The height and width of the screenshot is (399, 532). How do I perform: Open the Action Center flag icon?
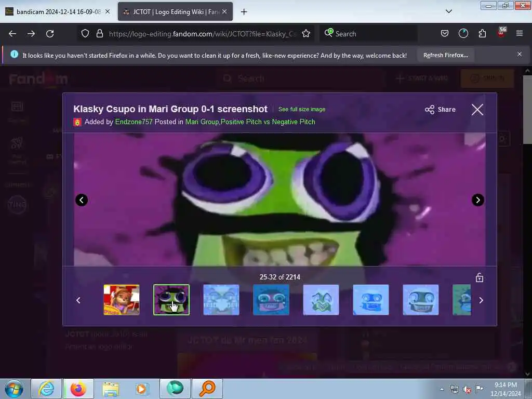[479, 389]
